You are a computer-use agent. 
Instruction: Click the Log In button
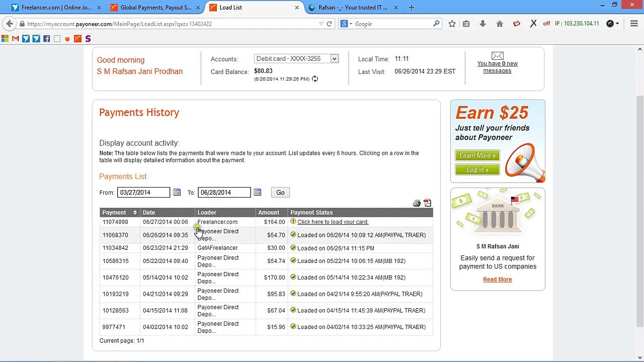pos(477,169)
